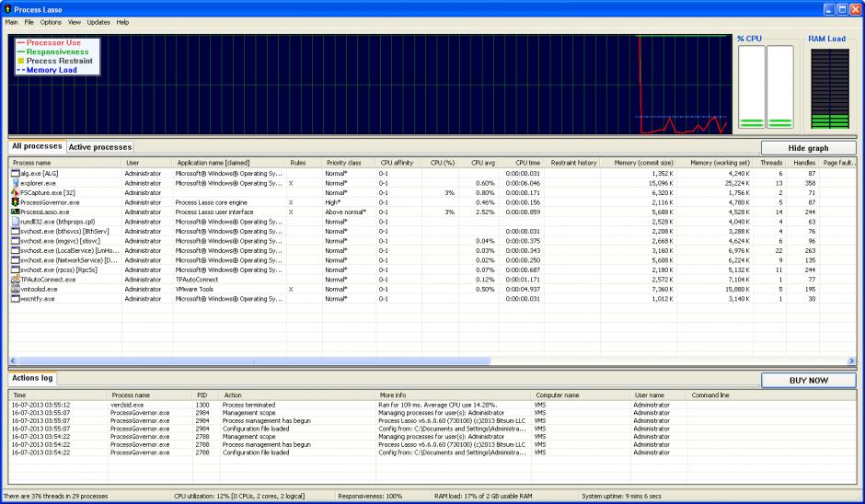Sort actions log by Action column
The height and width of the screenshot is (504, 865).
[298, 395]
